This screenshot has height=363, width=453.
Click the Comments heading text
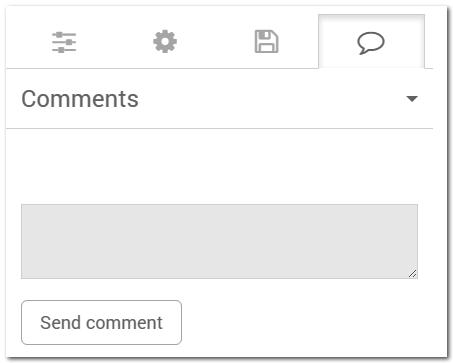click(x=80, y=99)
